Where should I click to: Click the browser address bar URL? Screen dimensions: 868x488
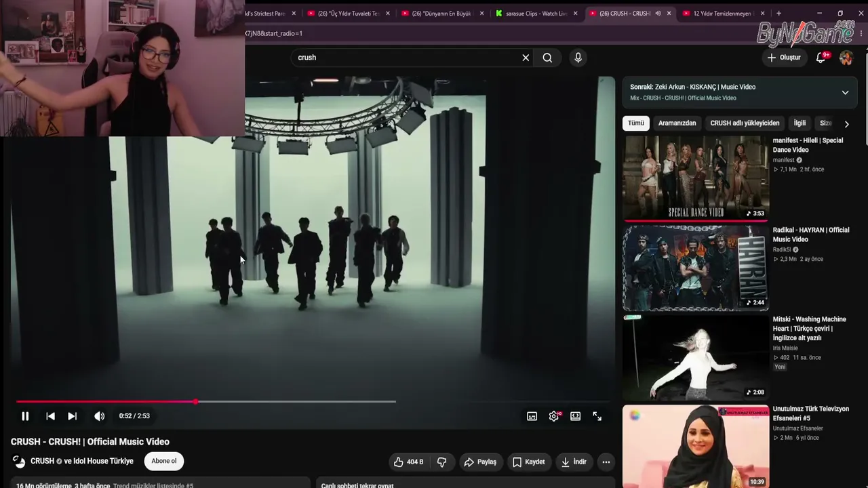click(274, 33)
